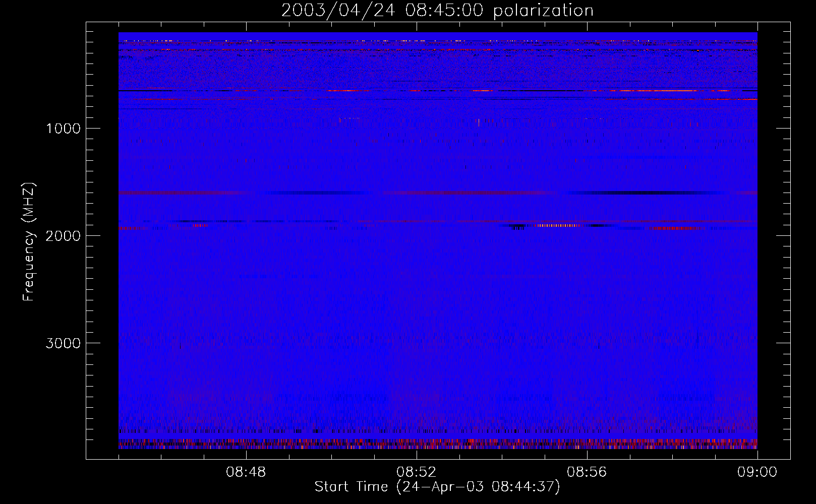The width and height of the screenshot is (816, 504).
Task: Click the word 'polarization' in the title
Action: coord(543,11)
